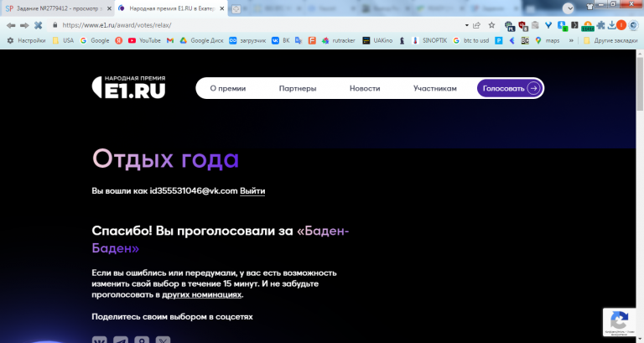The width and height of the screenshot is (644, 343).
Task: Open the BC bookmark icon
Action: pyautogui.click(x=525, y=40)
